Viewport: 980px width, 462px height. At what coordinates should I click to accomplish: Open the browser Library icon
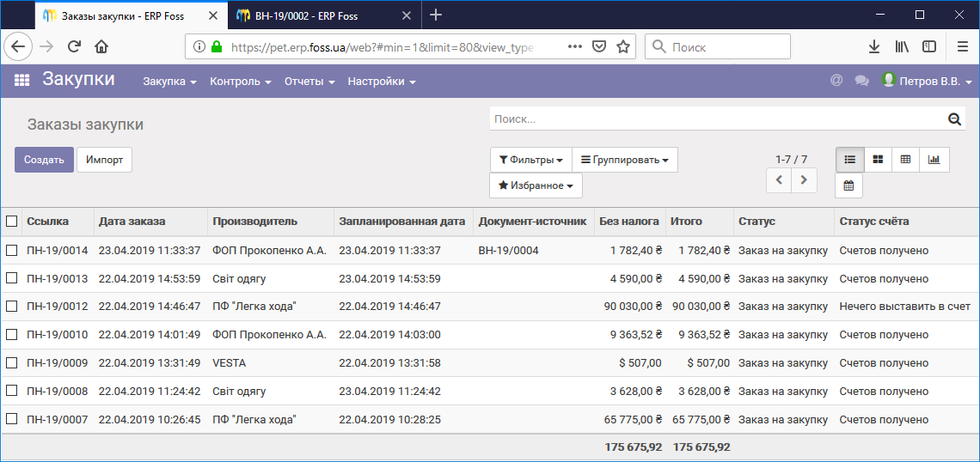tap(901, 47)
